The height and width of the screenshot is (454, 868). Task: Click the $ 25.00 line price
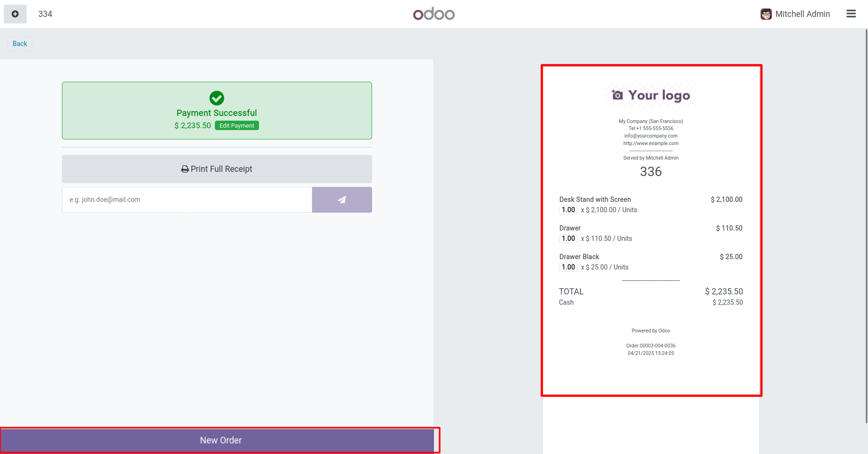pos(731,257)
